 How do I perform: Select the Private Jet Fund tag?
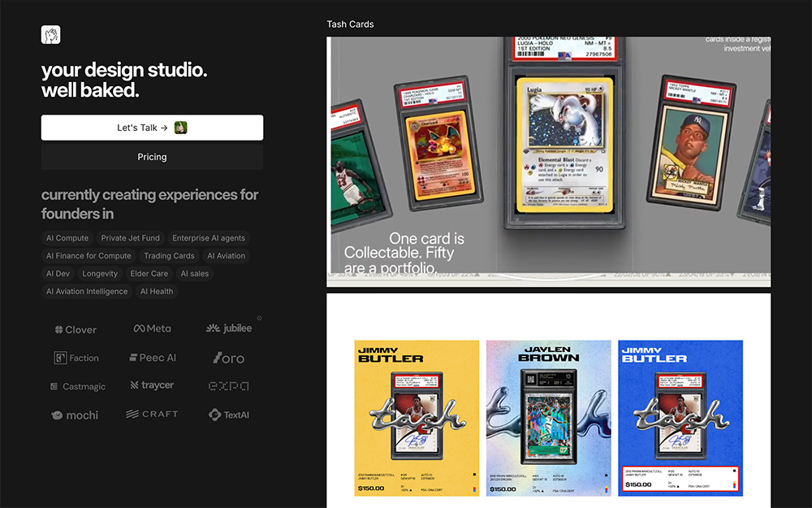[x=131, y=238]
